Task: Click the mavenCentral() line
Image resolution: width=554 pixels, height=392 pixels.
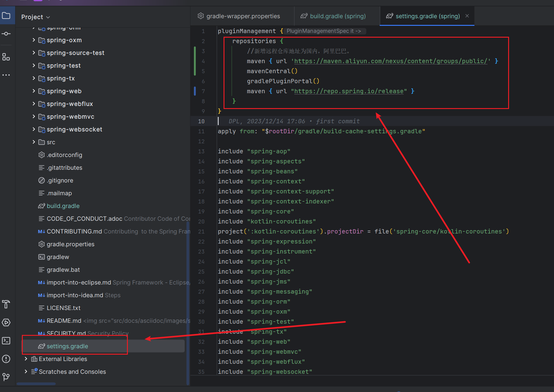Action: click(272, 71)
